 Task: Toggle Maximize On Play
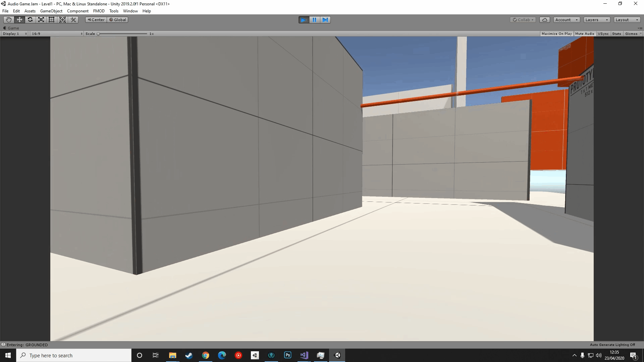pos(556,34)
